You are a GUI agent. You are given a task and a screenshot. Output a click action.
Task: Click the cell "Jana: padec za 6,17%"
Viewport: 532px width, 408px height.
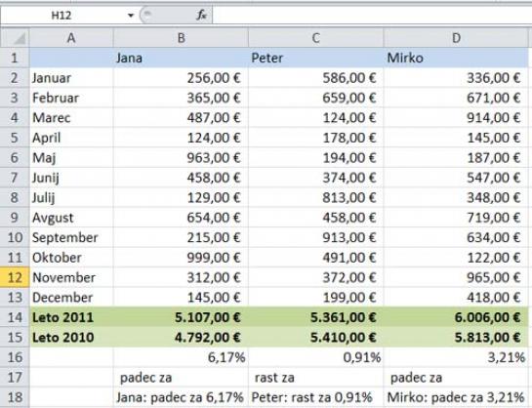coord(181,397)
